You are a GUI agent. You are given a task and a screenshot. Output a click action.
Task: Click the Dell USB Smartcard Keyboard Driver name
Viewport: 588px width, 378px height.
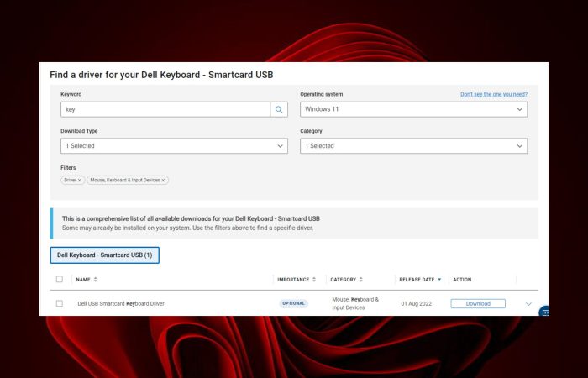pos(121,304)
